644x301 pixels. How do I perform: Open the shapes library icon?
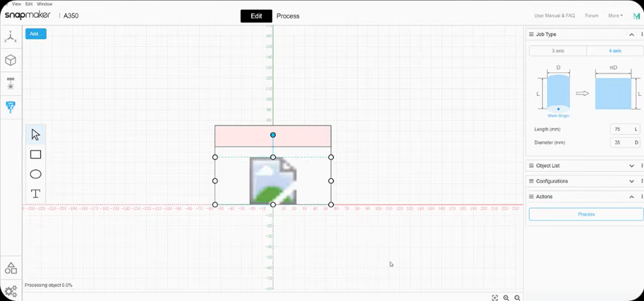[x=10, y=268]
